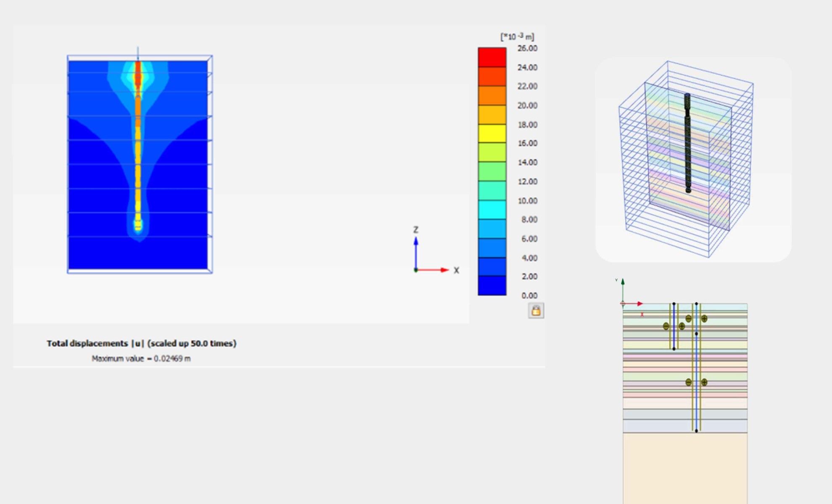This screenshot has height=504, width=832.
Task: Select the bottom point of the short pile
Action: pos(674,349)
